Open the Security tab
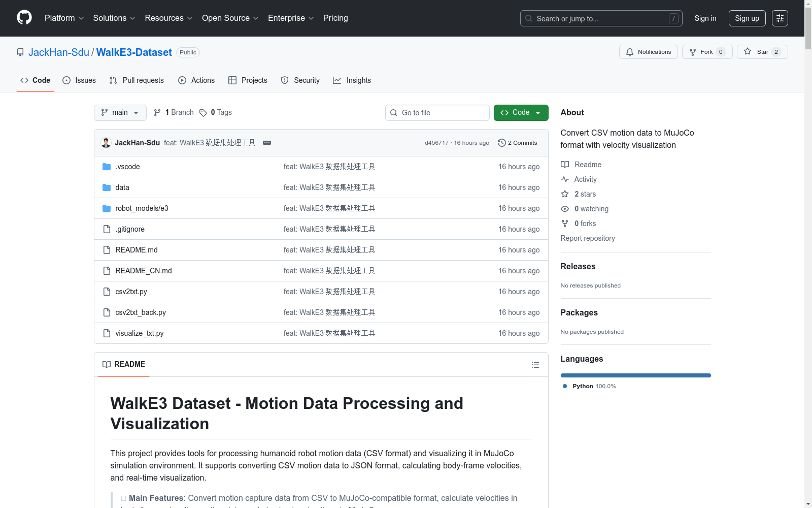 [300, 80]
